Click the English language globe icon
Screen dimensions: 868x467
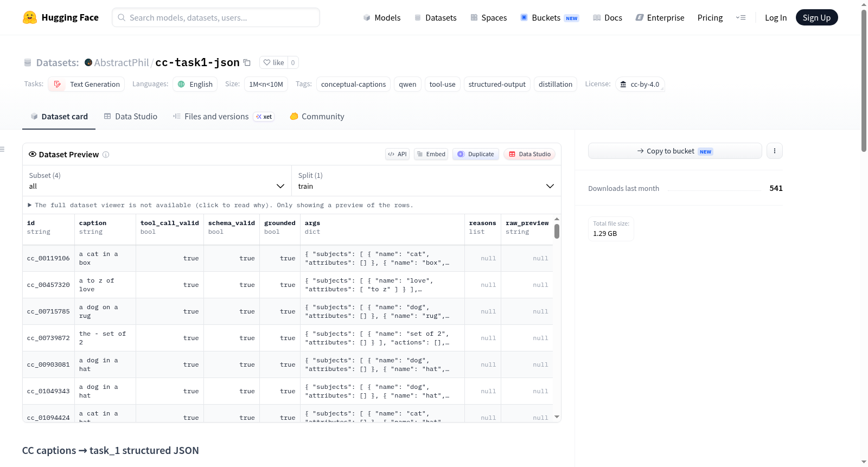point(181,84)
